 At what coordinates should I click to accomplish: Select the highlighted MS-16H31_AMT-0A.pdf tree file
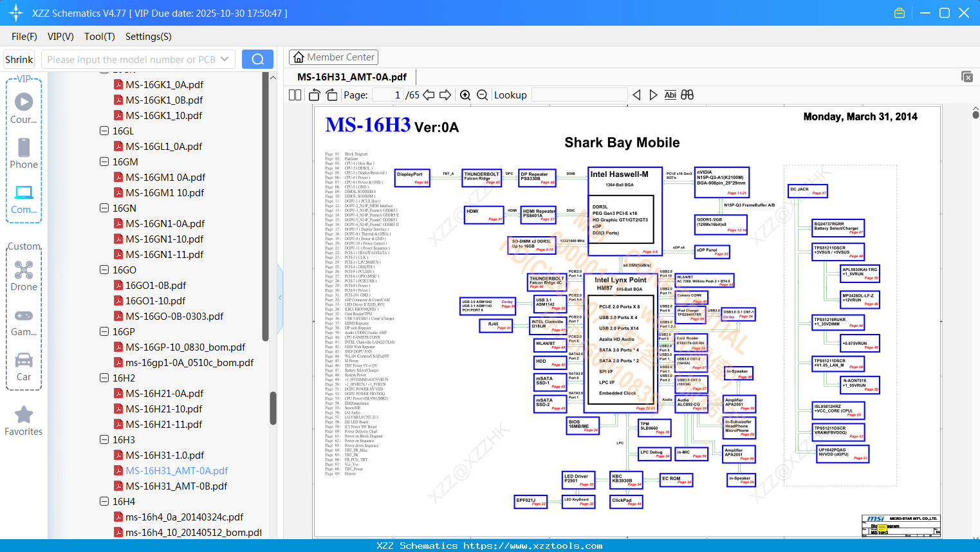(177, 470)
